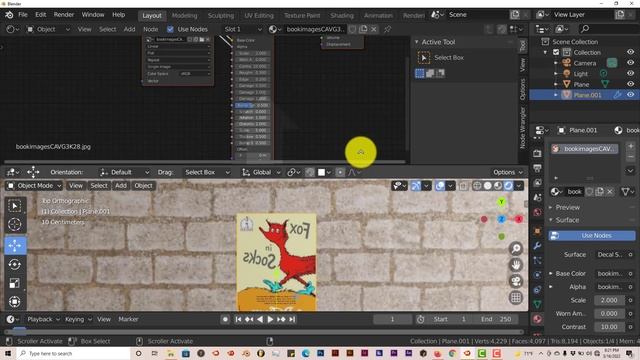Open the Playback dropdown in timeline
This screenshot has height=360, width=640.
click(43, 319)
